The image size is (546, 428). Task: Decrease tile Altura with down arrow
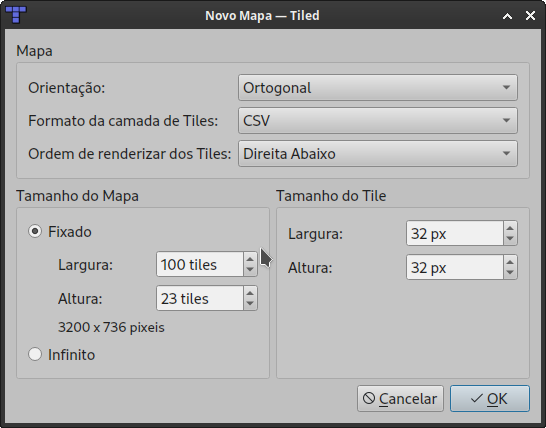coord(510,273)
